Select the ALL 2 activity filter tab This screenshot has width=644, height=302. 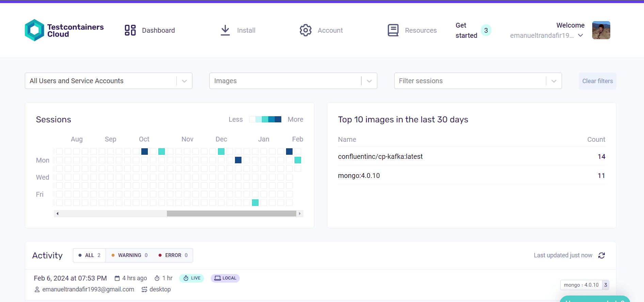(x=90, y=255)
